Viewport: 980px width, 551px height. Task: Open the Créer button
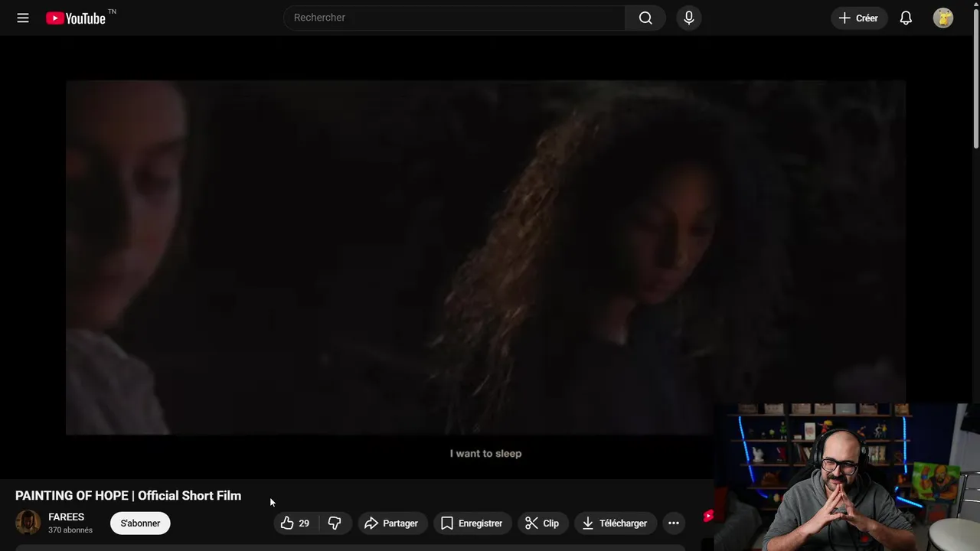coord(859,18)
